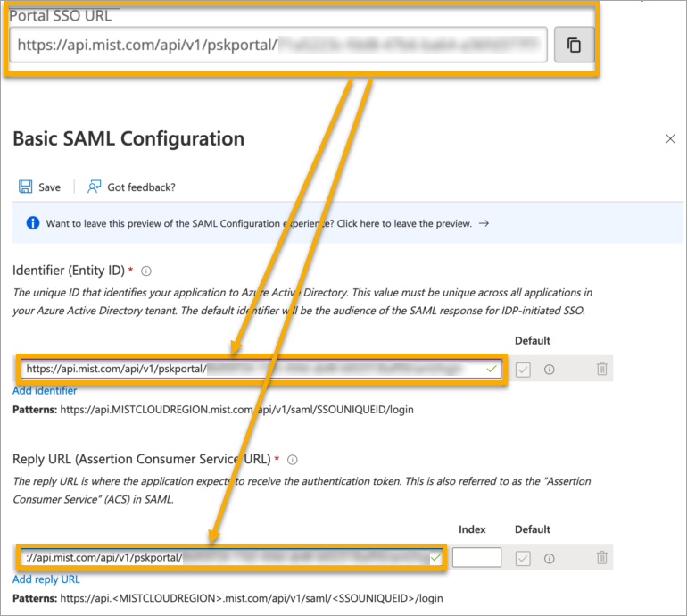Click the blue info icon in preview banner
Image resolution: width=687 pixels, height=616 pixels.
pyautogui.click(x=32, y=223)
